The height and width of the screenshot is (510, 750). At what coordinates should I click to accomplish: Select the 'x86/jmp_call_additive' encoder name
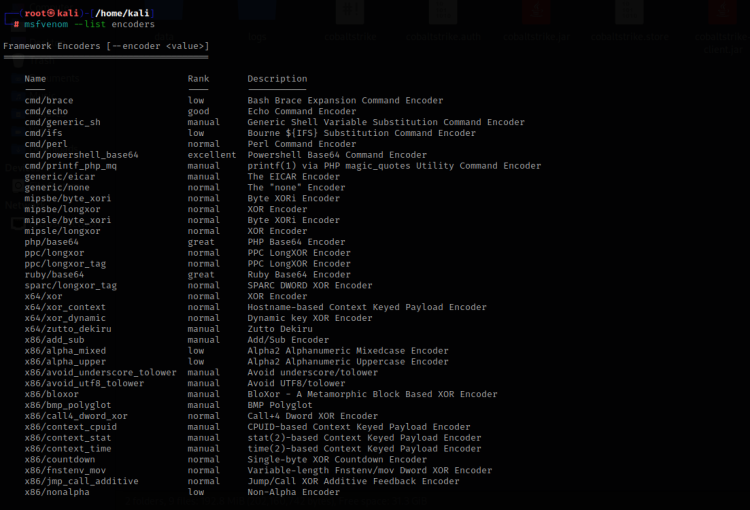(81, 481)
